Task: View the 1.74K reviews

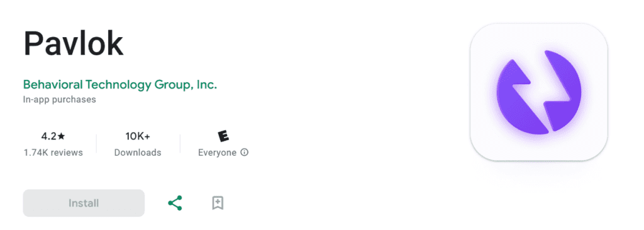Action: (x=53, y=152)
